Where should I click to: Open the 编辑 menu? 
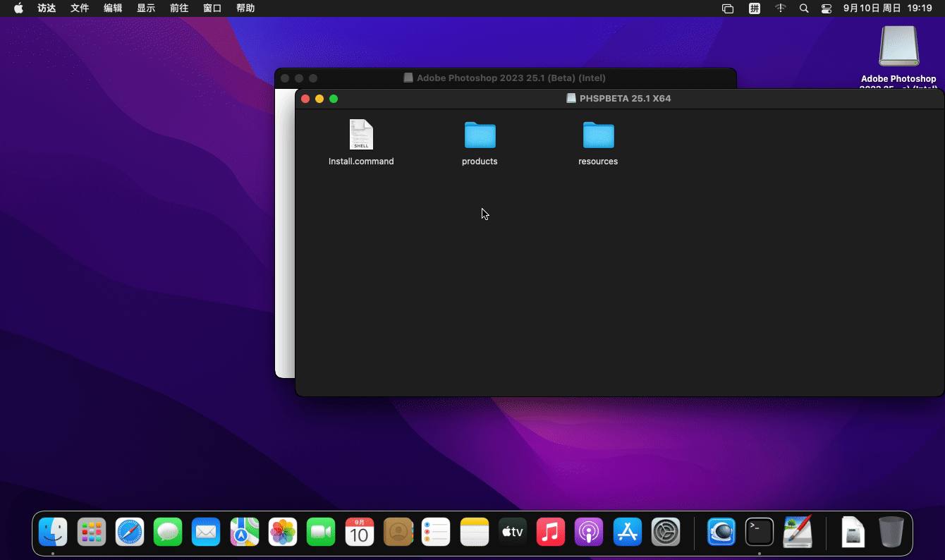click(x=113, y=8)
